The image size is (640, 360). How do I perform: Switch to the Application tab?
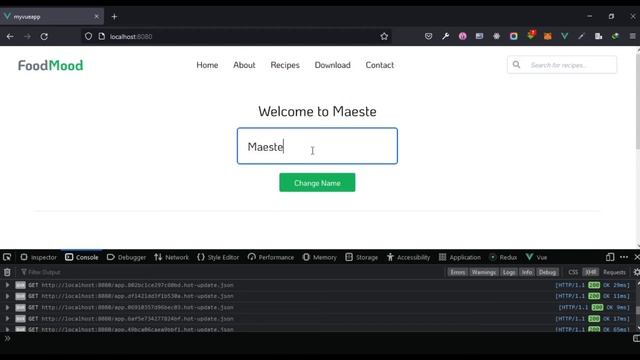[x=460, y=257]
